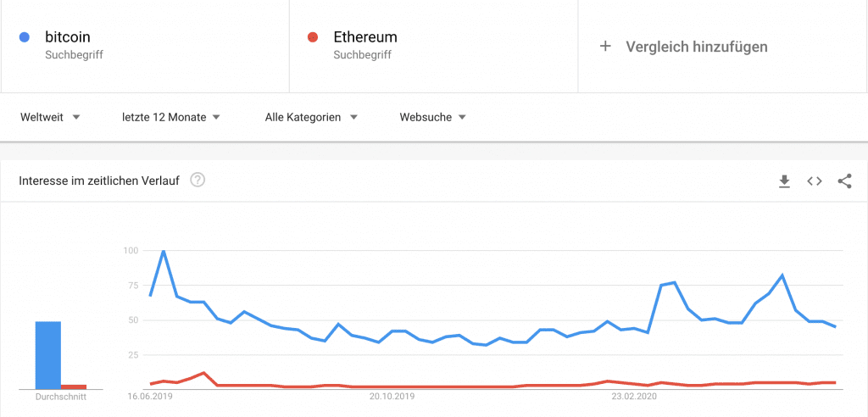Edit the Ethereum search term
Screen dimensions: 868x417
click(365, 37)
